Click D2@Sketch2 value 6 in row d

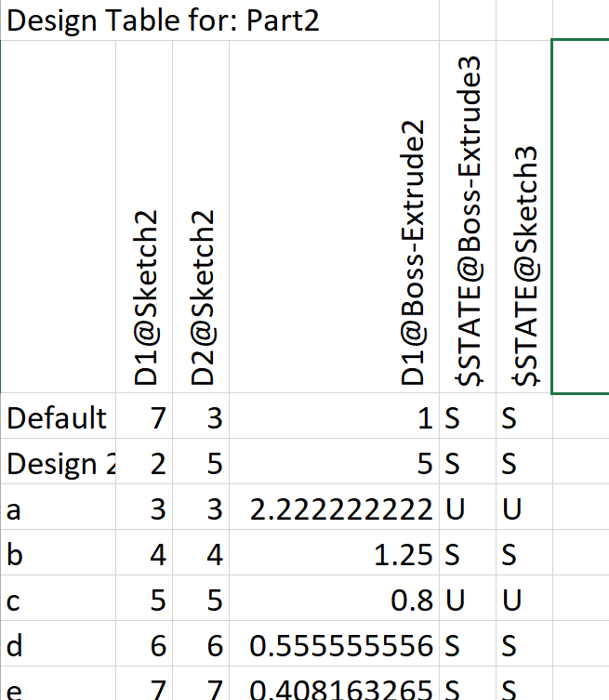point(201,643)
